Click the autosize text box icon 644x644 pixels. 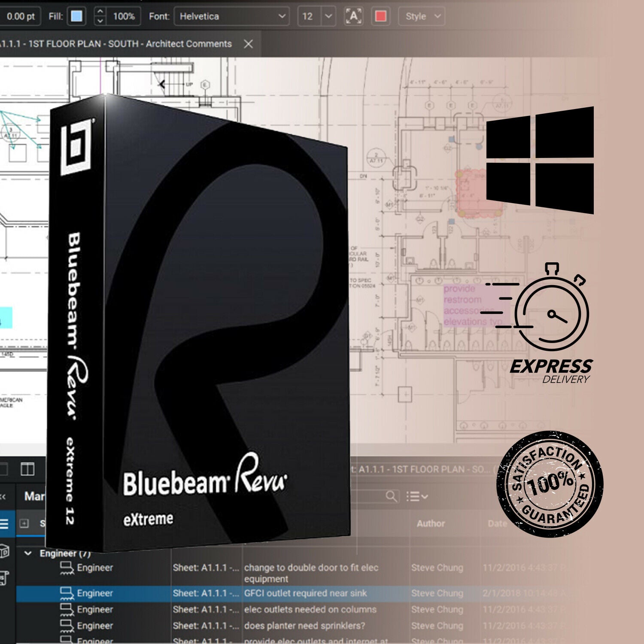(354, 16)
